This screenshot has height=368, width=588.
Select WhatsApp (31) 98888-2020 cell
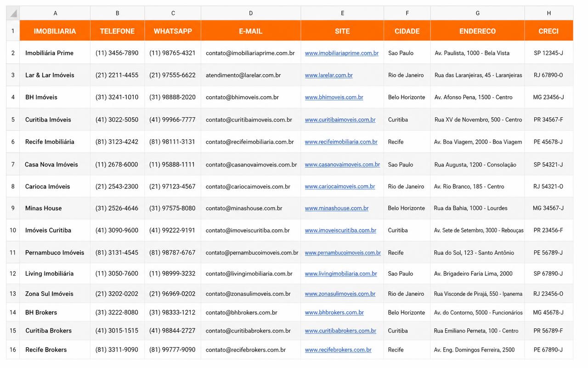tap(173, 97)
